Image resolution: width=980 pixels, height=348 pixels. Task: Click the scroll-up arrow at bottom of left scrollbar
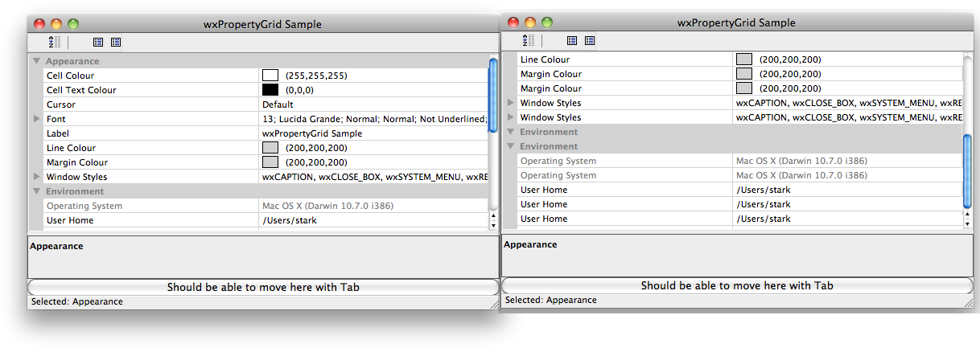[x=493, y=215]
